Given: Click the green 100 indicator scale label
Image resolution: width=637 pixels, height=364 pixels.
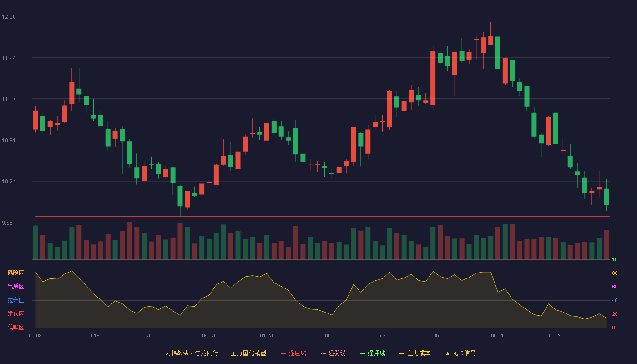Looking at the screenshot, I should pyautogui.click(x=616, y=260).
